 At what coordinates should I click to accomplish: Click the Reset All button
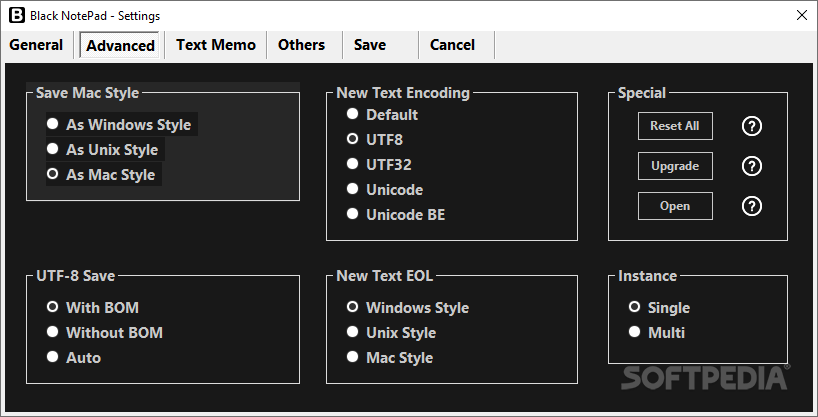coord(675,126)
